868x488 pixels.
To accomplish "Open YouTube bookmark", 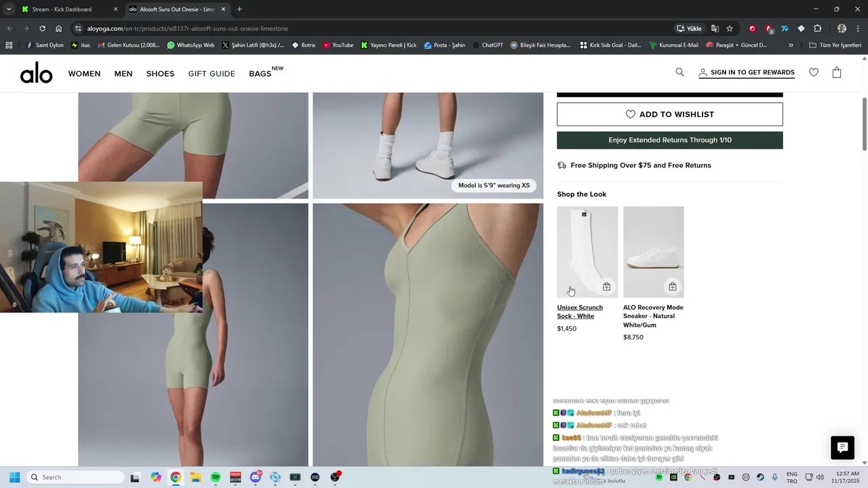I will pyautogui.click(x=338, y=45).
